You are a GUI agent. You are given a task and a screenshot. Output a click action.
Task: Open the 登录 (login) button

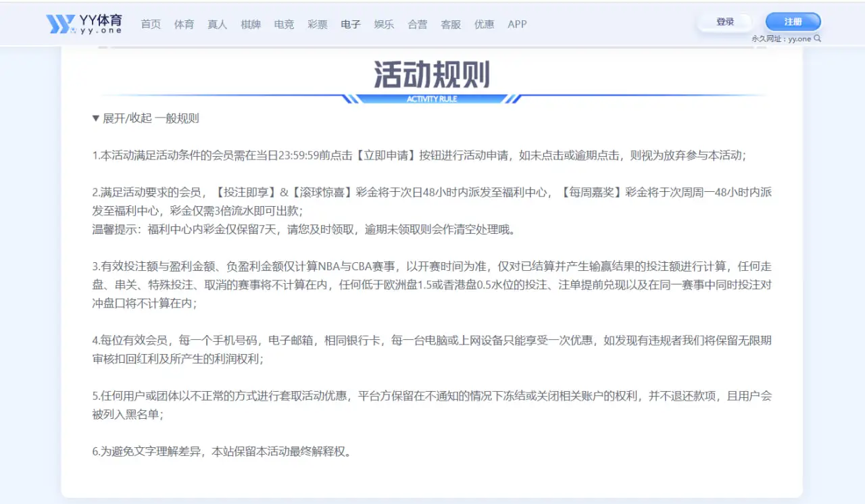tap(724, 21)
